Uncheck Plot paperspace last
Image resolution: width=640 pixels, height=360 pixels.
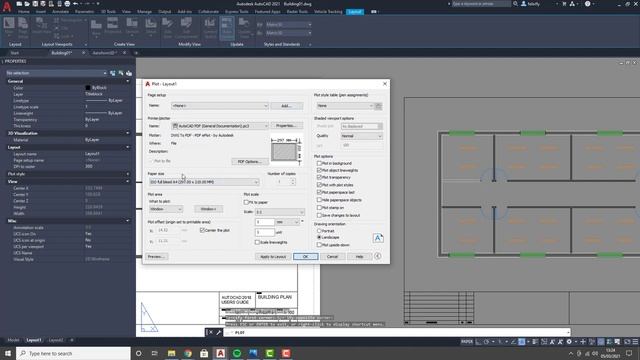pos(319,192)
